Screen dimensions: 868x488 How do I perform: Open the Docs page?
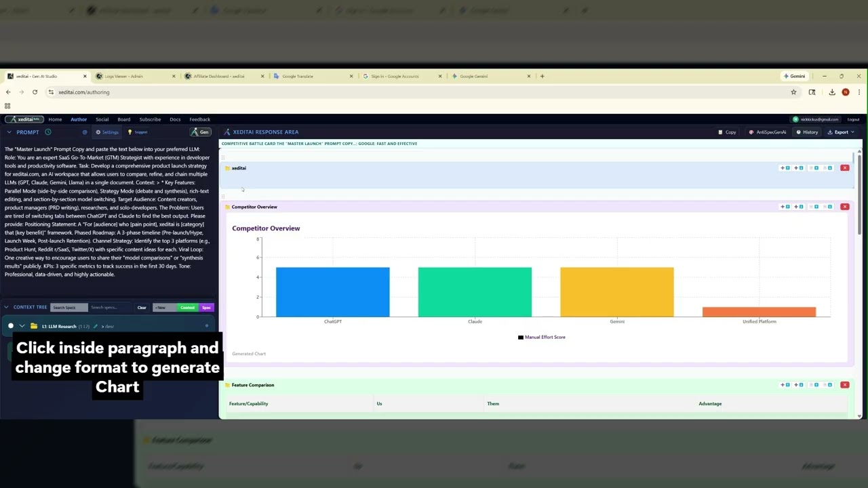coord(175,119)
